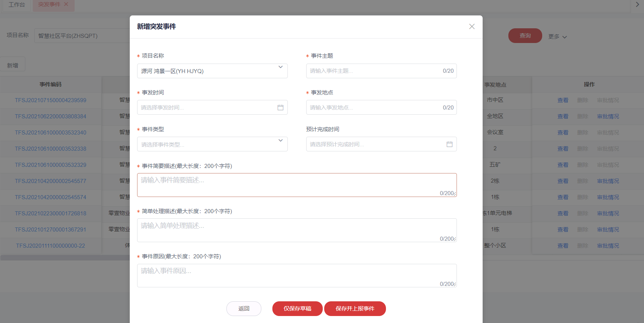Switch to the 工作台 tab
The height and width of the screenshot is (323, 644).
[17, 5]
